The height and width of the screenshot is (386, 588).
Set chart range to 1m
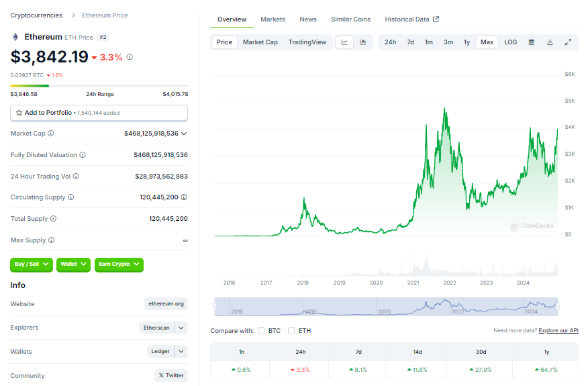click(429, 42)
